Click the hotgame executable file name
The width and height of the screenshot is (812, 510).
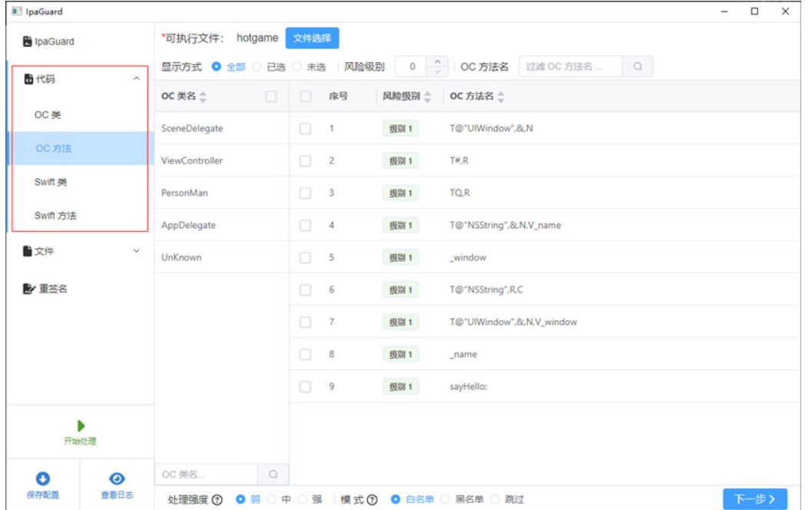[x=257, y=38]
